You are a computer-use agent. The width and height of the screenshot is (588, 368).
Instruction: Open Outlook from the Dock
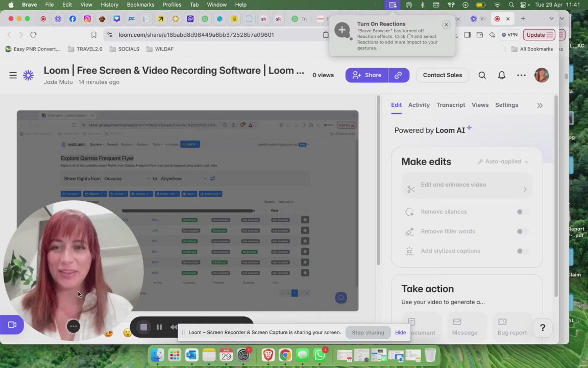pos(191,355)
